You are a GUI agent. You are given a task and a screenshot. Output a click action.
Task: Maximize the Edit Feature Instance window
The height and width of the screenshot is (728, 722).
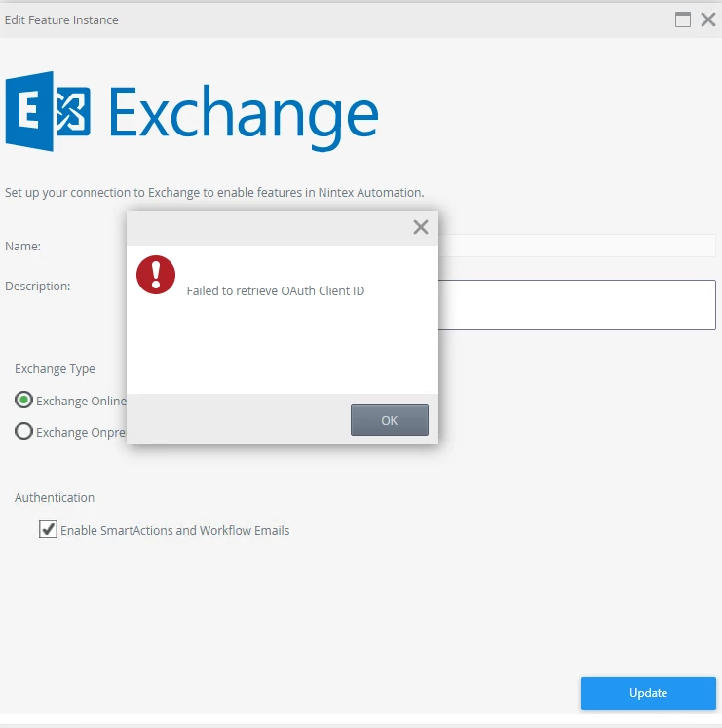click(x=682, y=19)
